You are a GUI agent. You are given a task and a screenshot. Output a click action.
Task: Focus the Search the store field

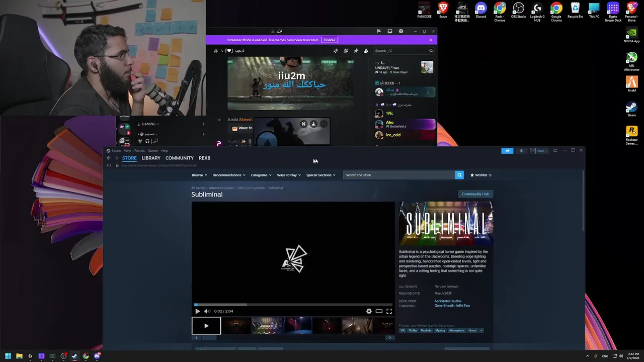pos(399,175)
